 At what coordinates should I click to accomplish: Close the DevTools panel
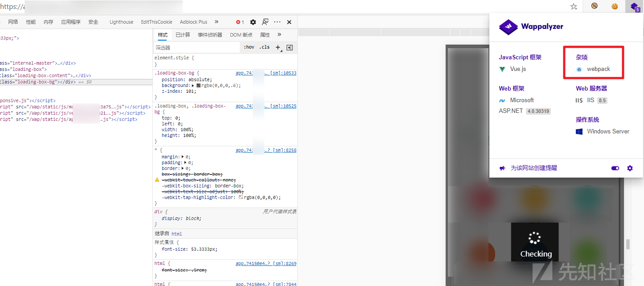[x=289, y=22]
